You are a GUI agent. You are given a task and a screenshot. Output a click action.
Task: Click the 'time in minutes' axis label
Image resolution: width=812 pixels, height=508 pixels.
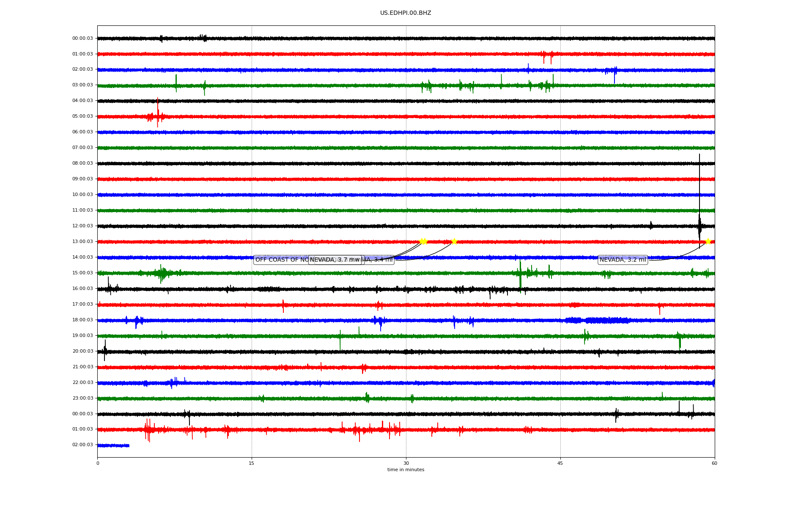[406, 469]
